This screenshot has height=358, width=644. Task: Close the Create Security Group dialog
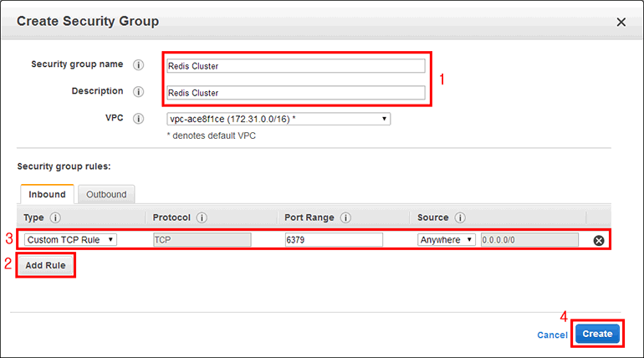(621, 22)
